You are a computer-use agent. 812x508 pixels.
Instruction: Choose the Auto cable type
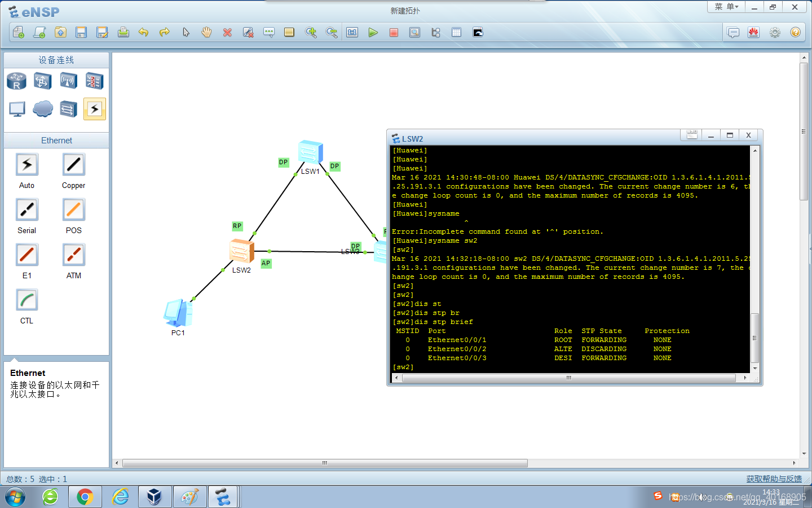[x=27, y=165]
